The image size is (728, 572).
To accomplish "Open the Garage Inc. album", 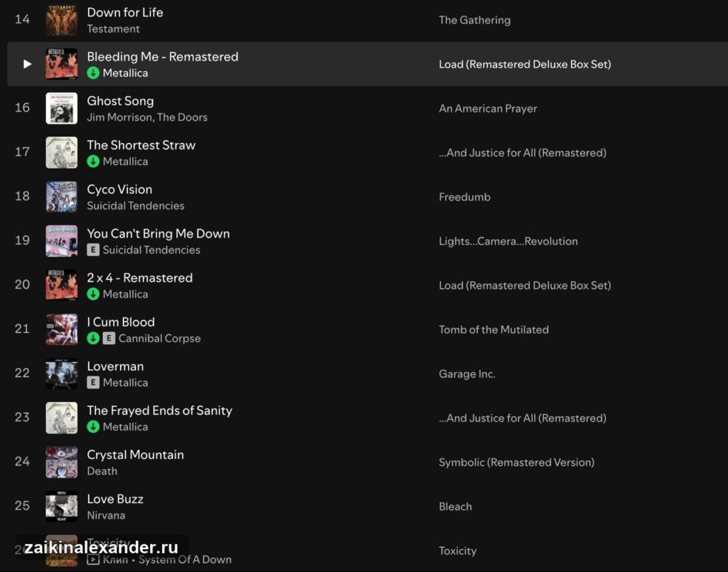I will point(467,374).
